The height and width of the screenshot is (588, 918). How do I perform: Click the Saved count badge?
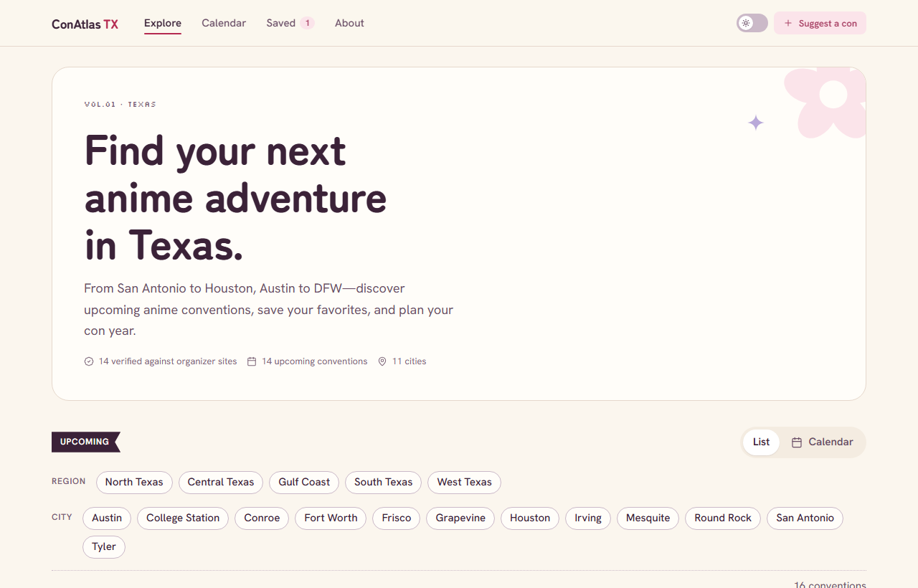(x=307, y=23)
